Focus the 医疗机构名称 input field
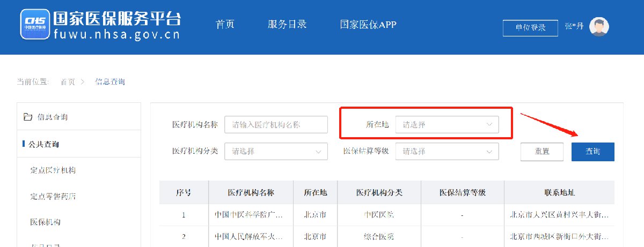The height and width of the screenshot is (247, 644). [x=276, y=124]
